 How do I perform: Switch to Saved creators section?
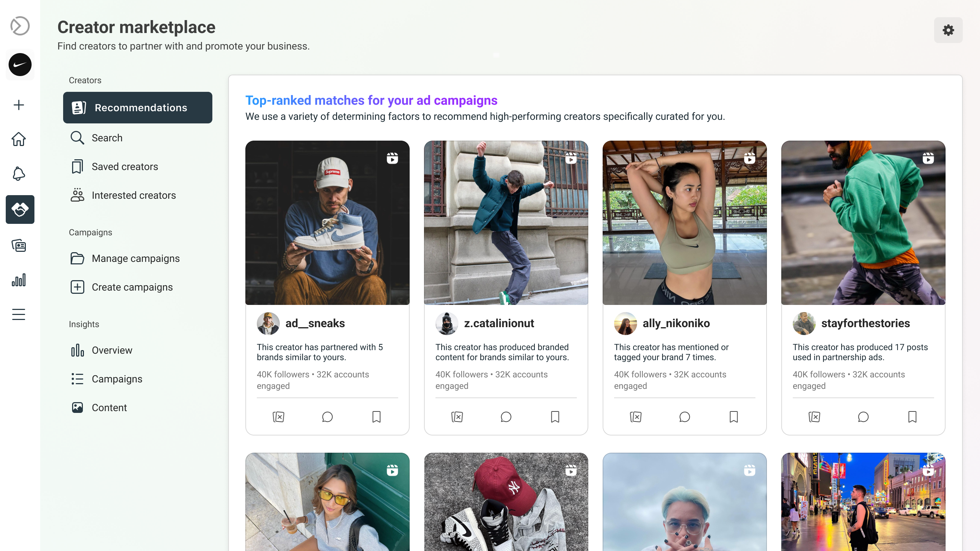coord(125,166)
